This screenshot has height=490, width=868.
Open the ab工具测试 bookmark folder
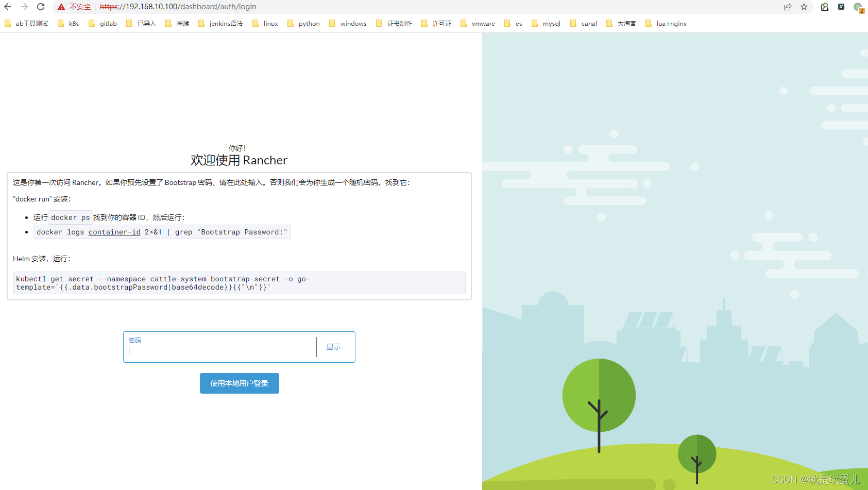pyautogui.click(x=26, y=23)
